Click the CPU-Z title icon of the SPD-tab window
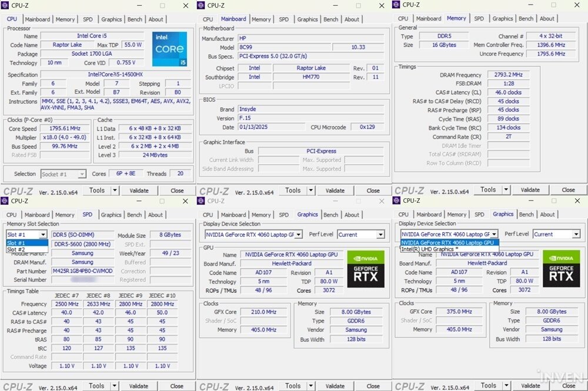Viewport: 588px width, 391px height. (5, 201)
